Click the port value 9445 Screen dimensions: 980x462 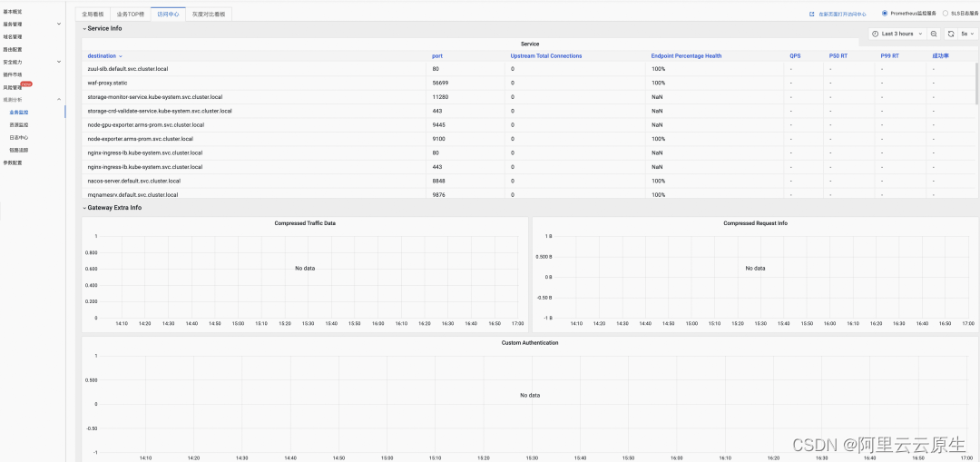[x=439, y=124]
